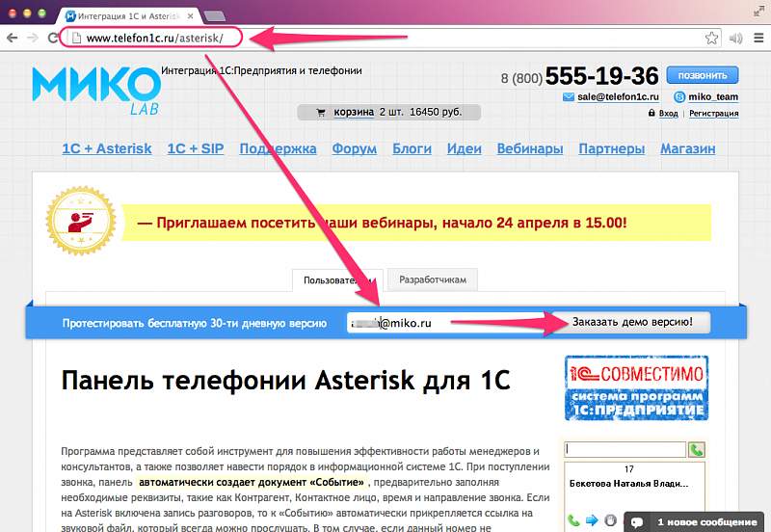Click the contact name Бекетова Наталья Влади...
The image size is (771, 532).
pos(628,484)
